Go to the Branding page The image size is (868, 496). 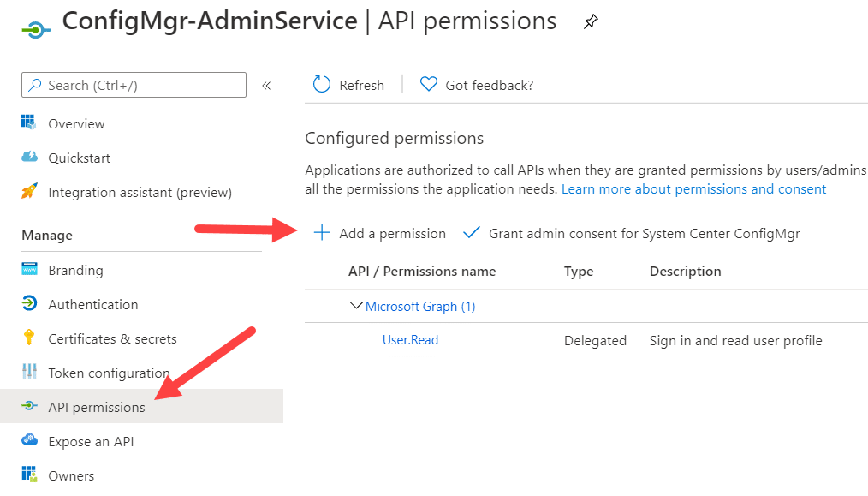(x=76, y=271)
